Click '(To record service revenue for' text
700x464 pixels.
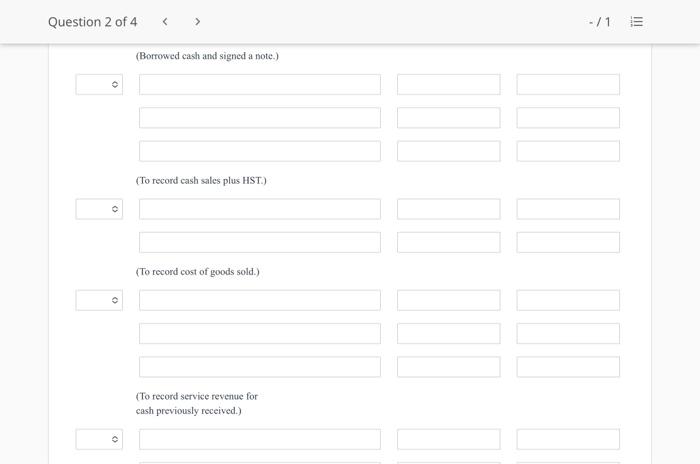(197, 396)
